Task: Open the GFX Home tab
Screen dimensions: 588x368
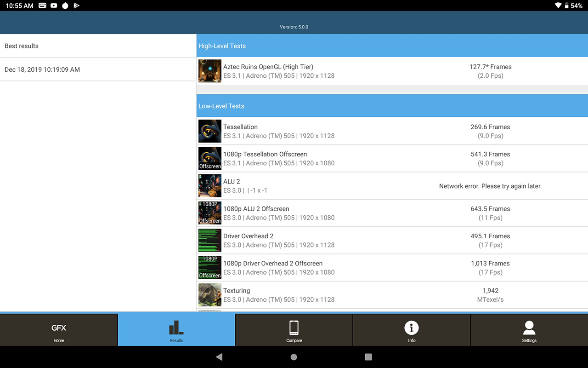Action: (59, 330)
